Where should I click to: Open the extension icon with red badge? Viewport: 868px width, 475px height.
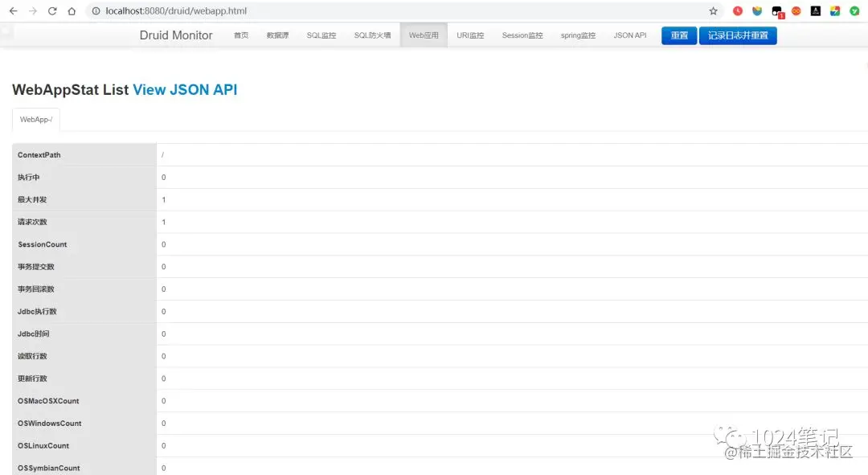777,11
